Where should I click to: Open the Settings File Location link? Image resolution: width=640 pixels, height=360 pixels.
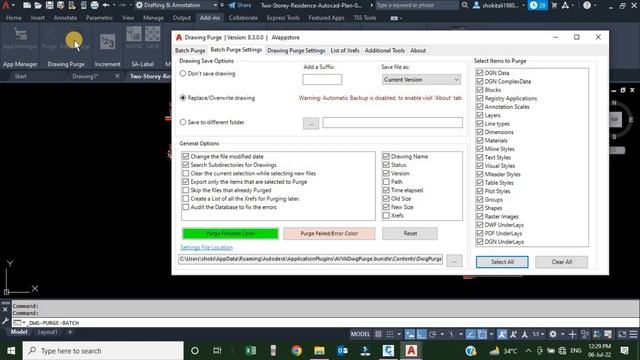pos(207,247)
